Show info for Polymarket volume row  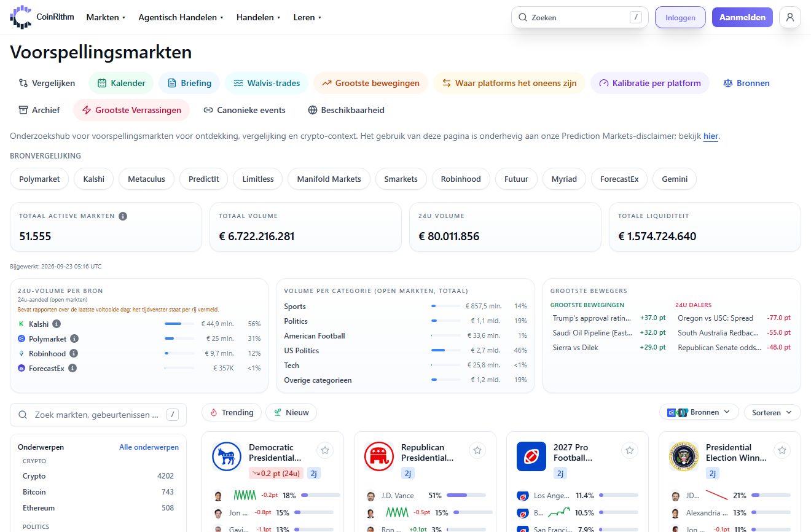tap(74, 338)
